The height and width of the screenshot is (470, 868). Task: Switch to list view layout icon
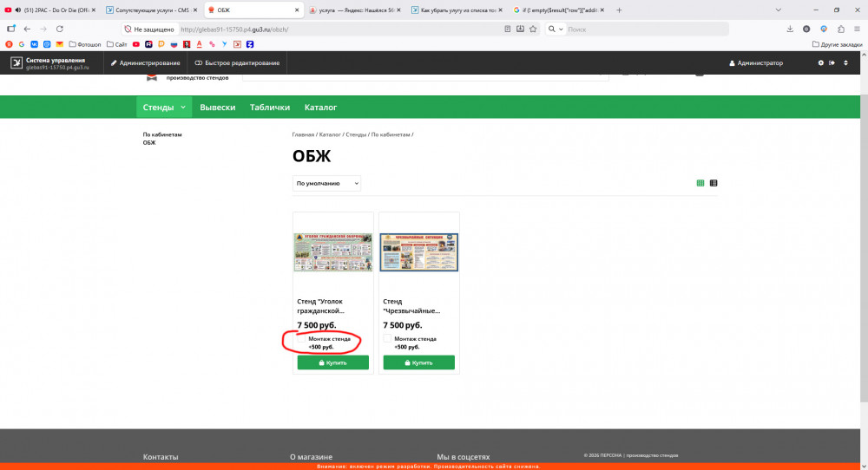click(713, 183)
